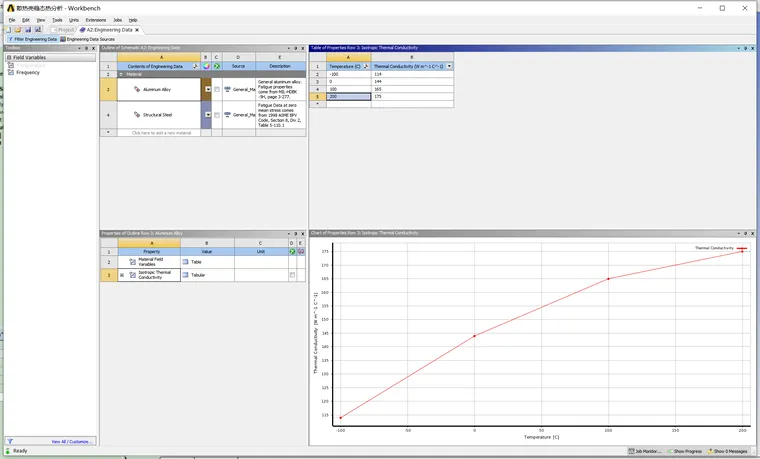Image resolution: width=760 pixels, height=459 pixels.
Task: Click the Open folder toolbar icon
Action: click(x=18, y=30)
